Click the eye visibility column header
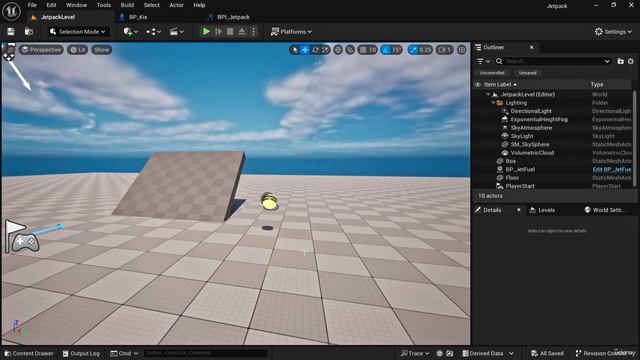The image size is (640, 360). point(478,84)
